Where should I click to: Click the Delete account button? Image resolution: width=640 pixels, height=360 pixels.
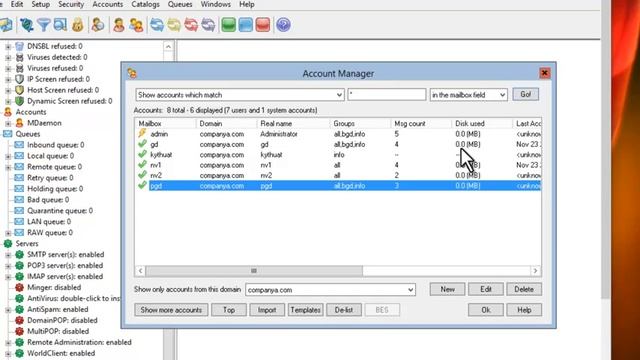pyautogui.click(x=524, y=289)
